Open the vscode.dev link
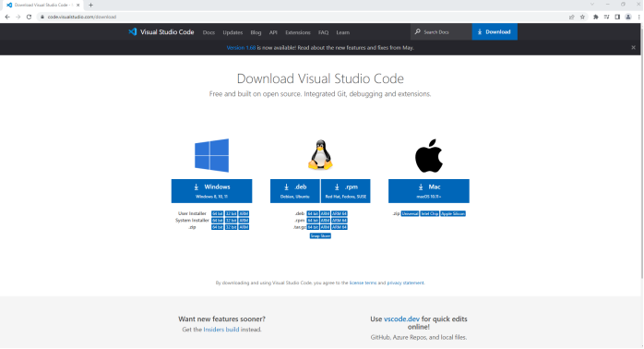Image resolution: width=644 pixels, height=349 pixels. point(401,319)
